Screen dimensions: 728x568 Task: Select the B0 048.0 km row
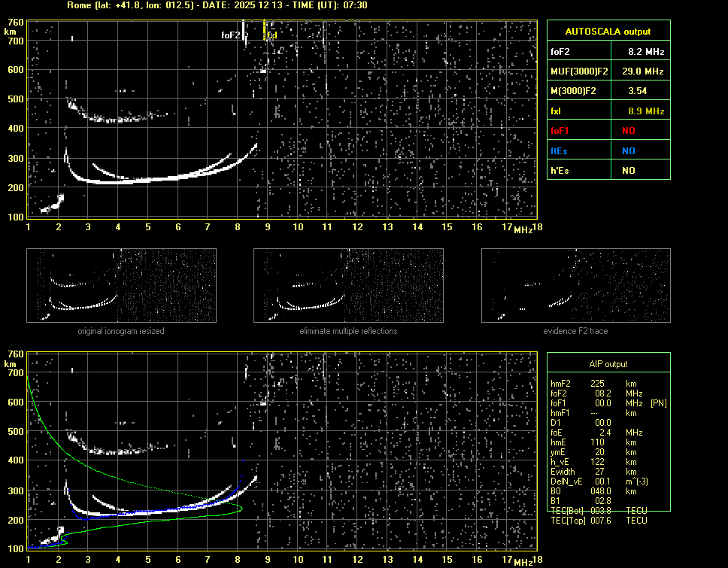594,491
